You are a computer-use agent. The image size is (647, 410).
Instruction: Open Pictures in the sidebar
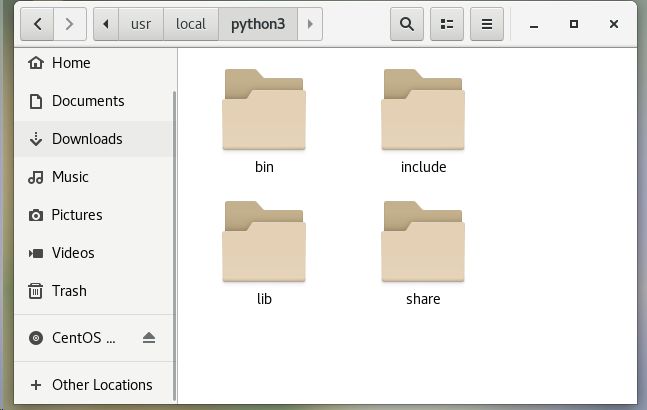pyautogui.click(x=94, y=215)
